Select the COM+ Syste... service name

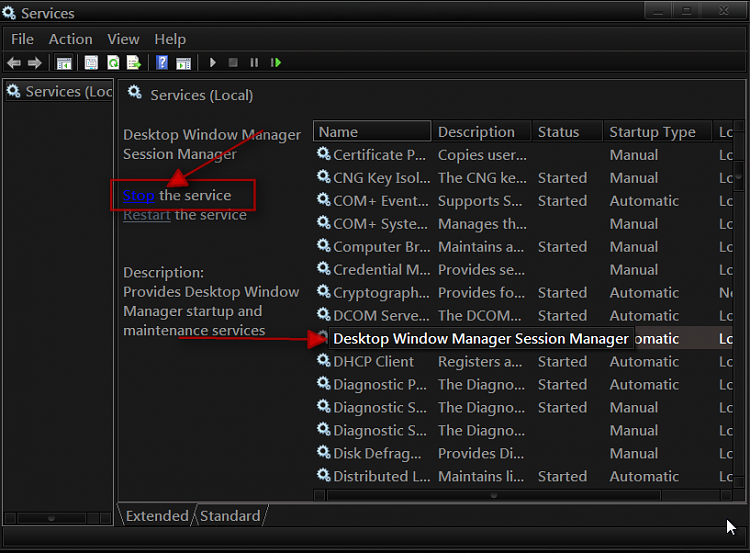[x=380, y=224]
